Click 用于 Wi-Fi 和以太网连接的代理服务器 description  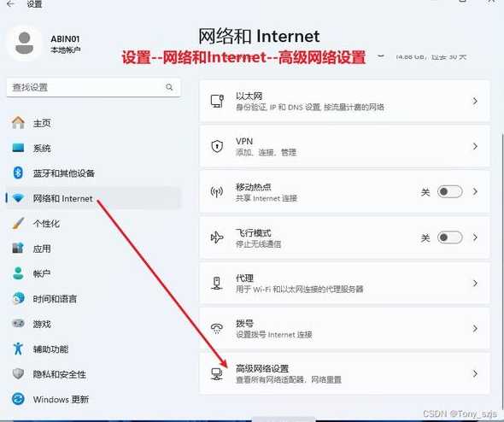(299, 289)
